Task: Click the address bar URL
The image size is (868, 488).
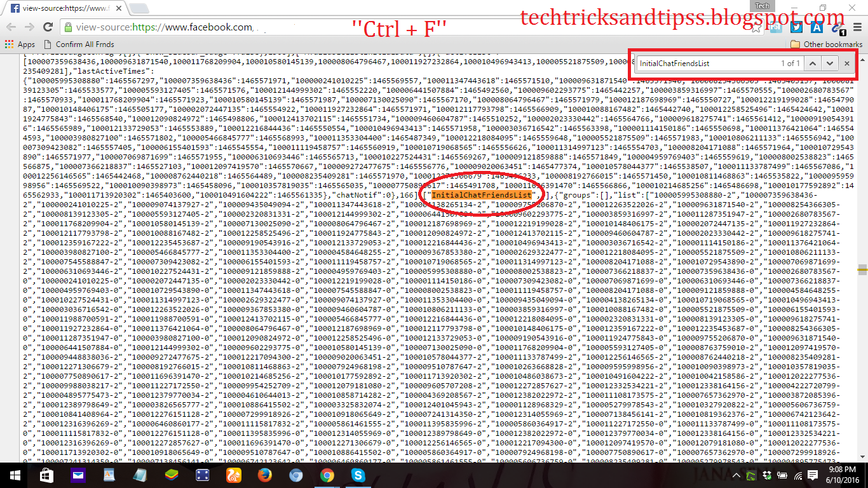Action: tap(164, 27)
